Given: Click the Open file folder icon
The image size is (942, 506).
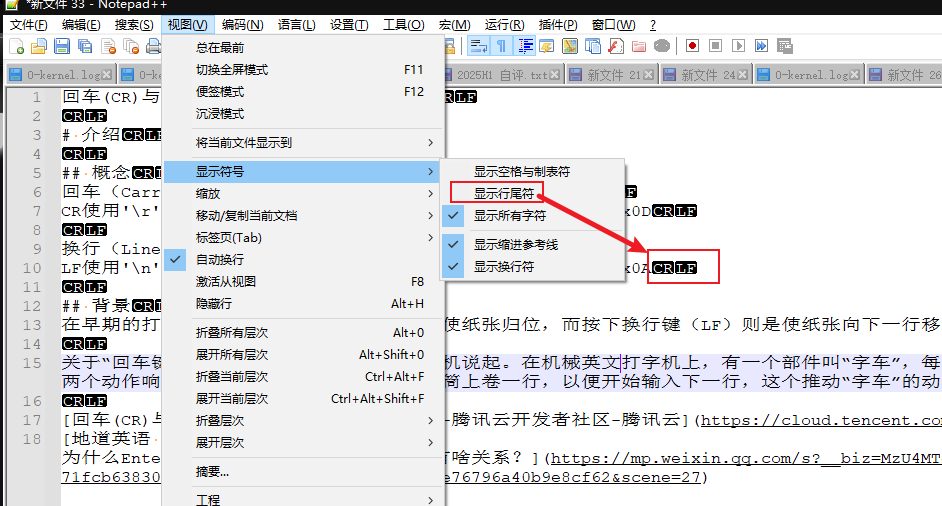Looking at the screenshot, I should (39, 46).
